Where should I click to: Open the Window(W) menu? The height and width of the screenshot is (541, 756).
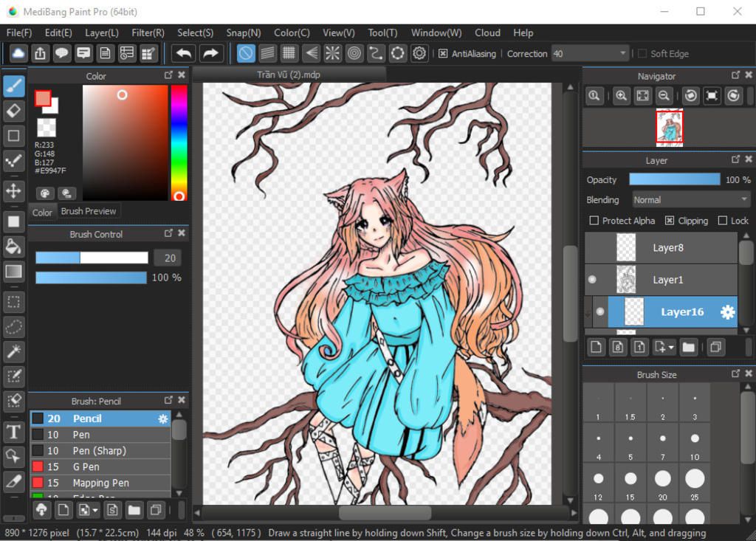tap(436, 32)
